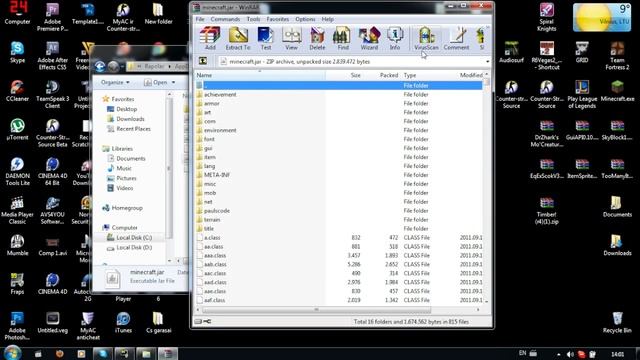
Task: Click the Test archive icon
Action: pos(266,38)
